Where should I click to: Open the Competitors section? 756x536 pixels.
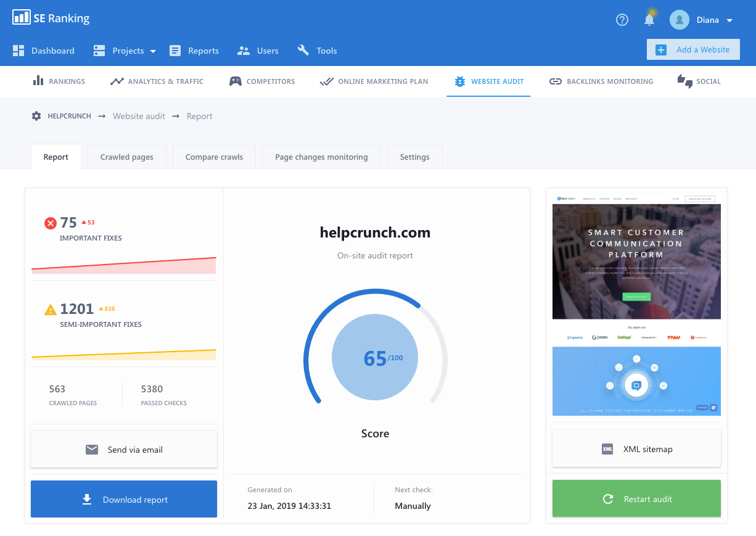tap(261, 81)
